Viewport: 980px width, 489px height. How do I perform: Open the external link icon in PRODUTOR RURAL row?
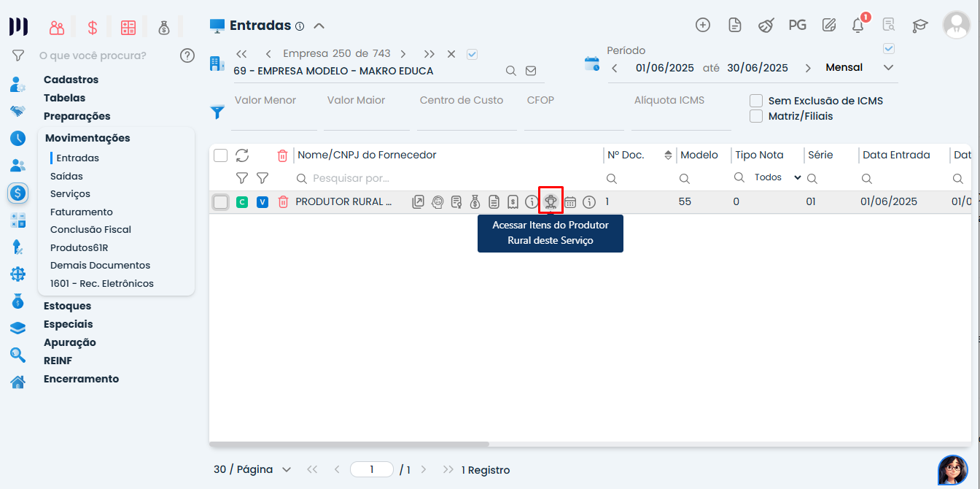tap(418, 202)
